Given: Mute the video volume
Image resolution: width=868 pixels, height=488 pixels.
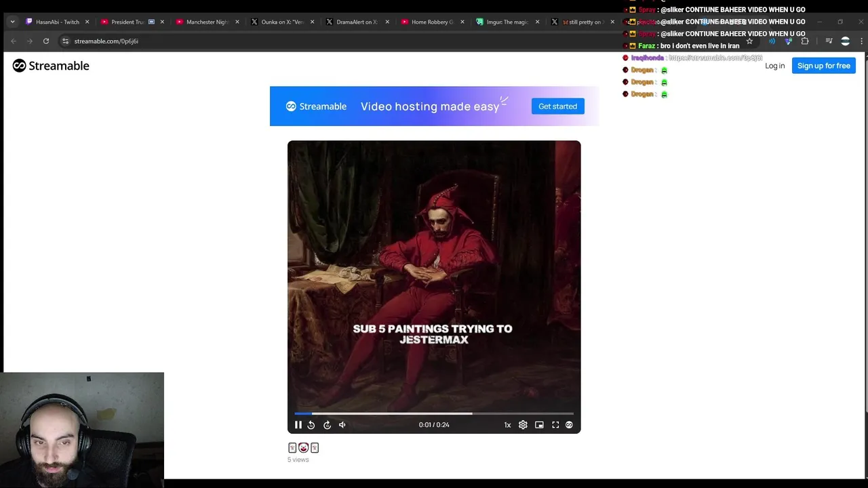Looking at the screenshot, I should 342,425.
